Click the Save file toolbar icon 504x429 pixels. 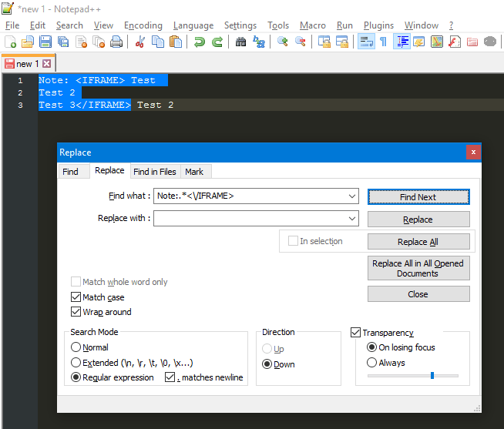[x=45, y=42]
